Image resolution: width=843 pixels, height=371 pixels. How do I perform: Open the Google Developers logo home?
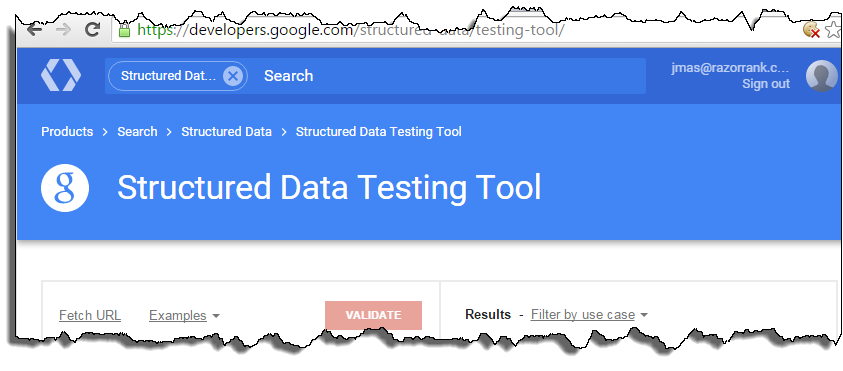pyautogui.click(x=61, y=75)
